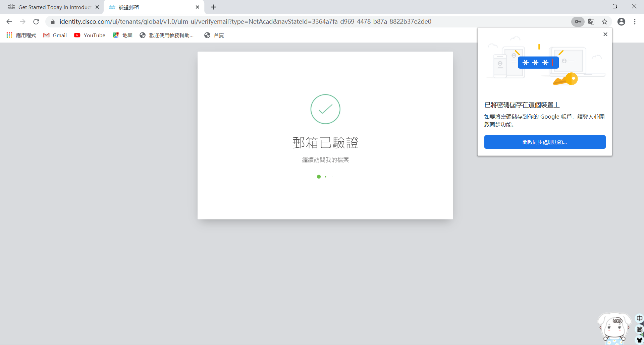This screenshot has height=345, width=644.
Task: Open the Gmail bookmark
Action: 55,35
